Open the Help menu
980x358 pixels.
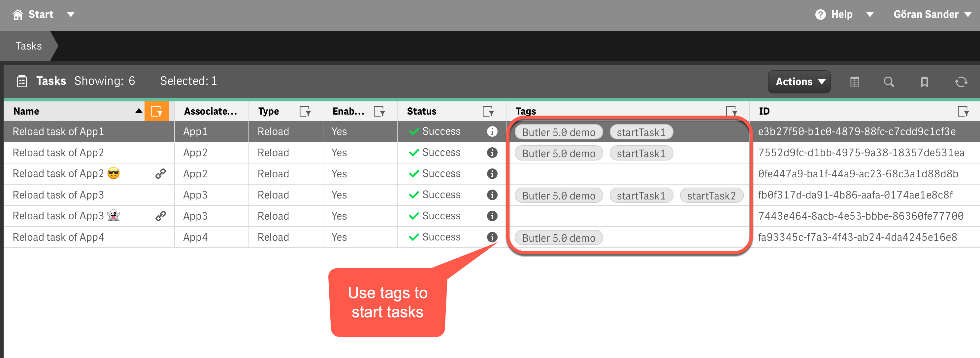coord(841,15)
